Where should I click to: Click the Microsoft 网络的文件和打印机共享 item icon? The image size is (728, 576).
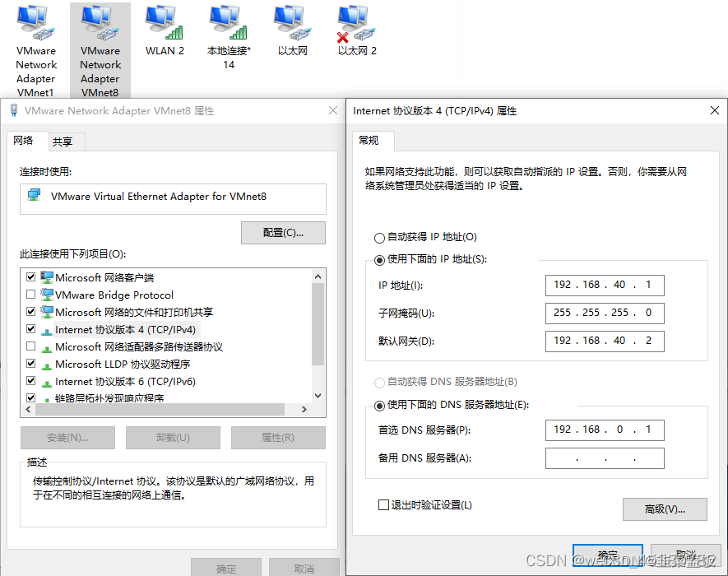point(47,312)
